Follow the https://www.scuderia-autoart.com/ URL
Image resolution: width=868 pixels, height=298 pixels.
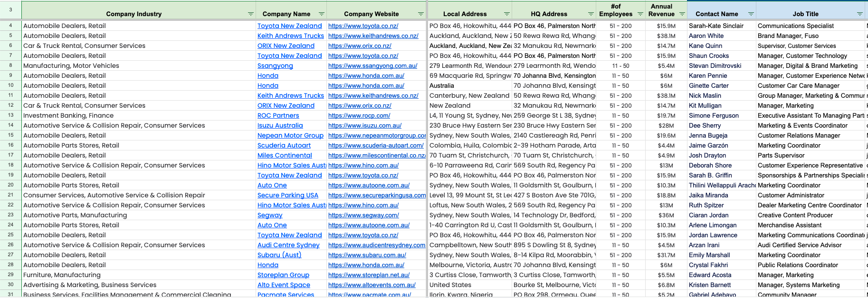click(376, 146)
